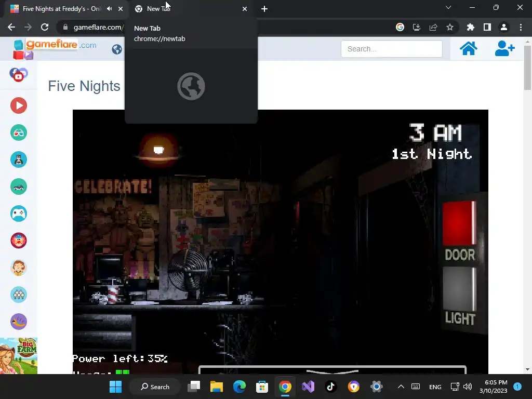Click the install app icon in address bar

coord(417,27)
